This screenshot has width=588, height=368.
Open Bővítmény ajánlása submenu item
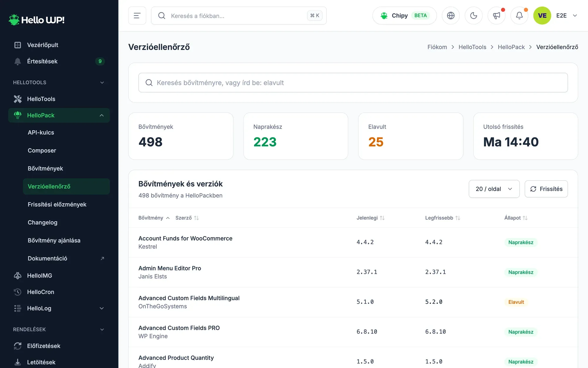[66, 240]
